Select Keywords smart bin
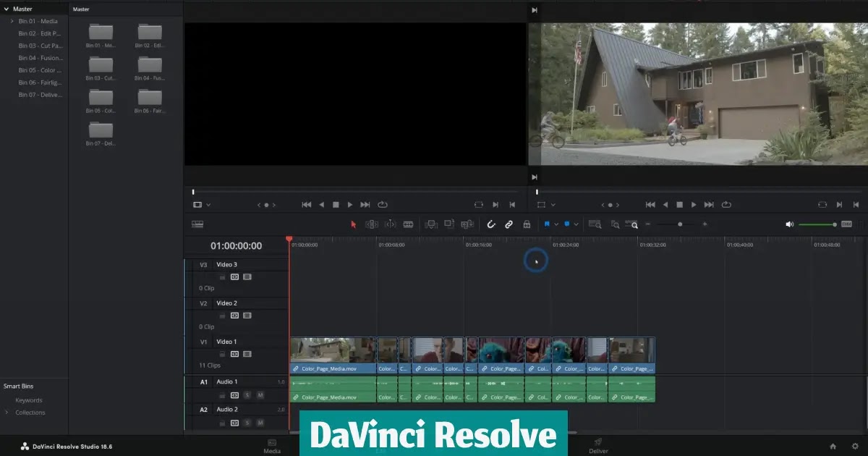The width and height of the screenshot is (868, 456). [x=29, y=400]
